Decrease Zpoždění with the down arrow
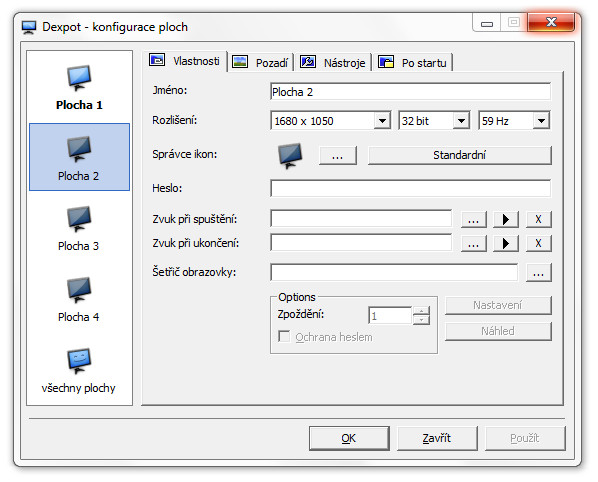598x482 pixels. click(x=421, y=320)
